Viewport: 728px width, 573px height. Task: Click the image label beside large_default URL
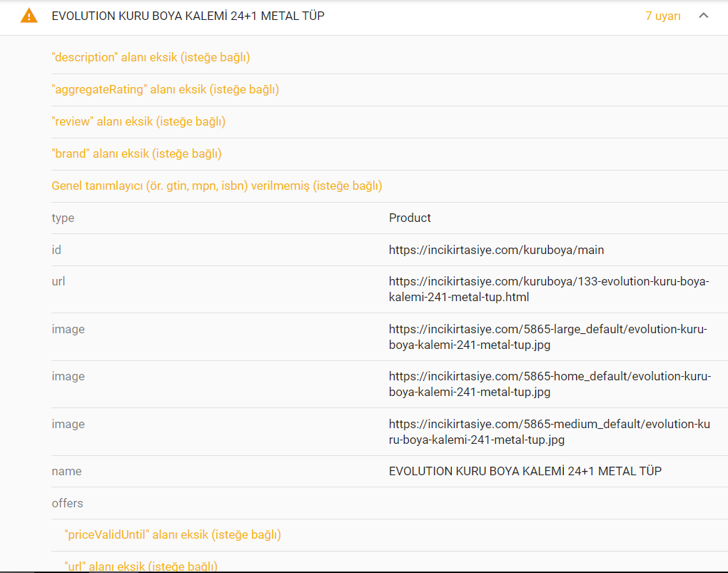click(x=68, y=329)
